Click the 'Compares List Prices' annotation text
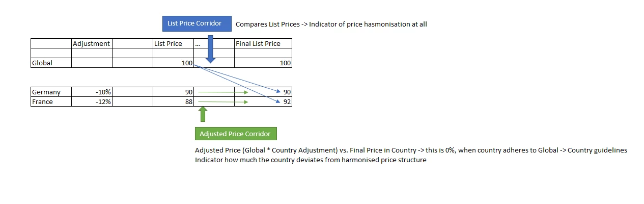644x204 pixels. 331,24
